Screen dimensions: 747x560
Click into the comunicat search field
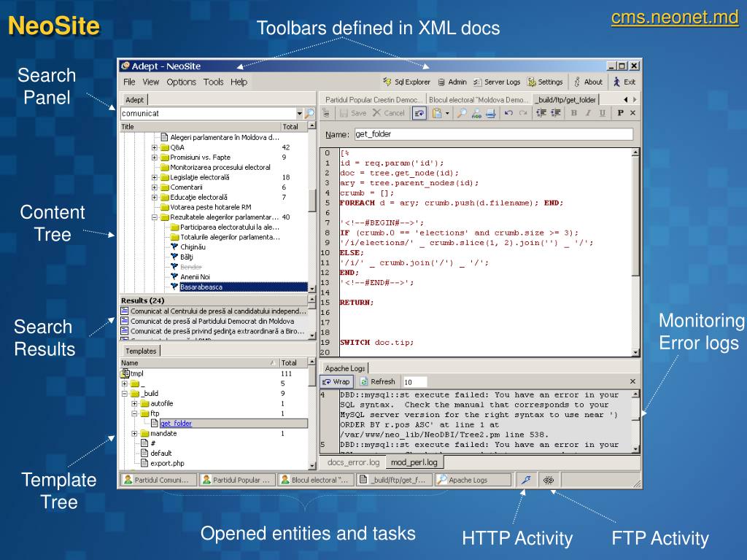point(208,113)
